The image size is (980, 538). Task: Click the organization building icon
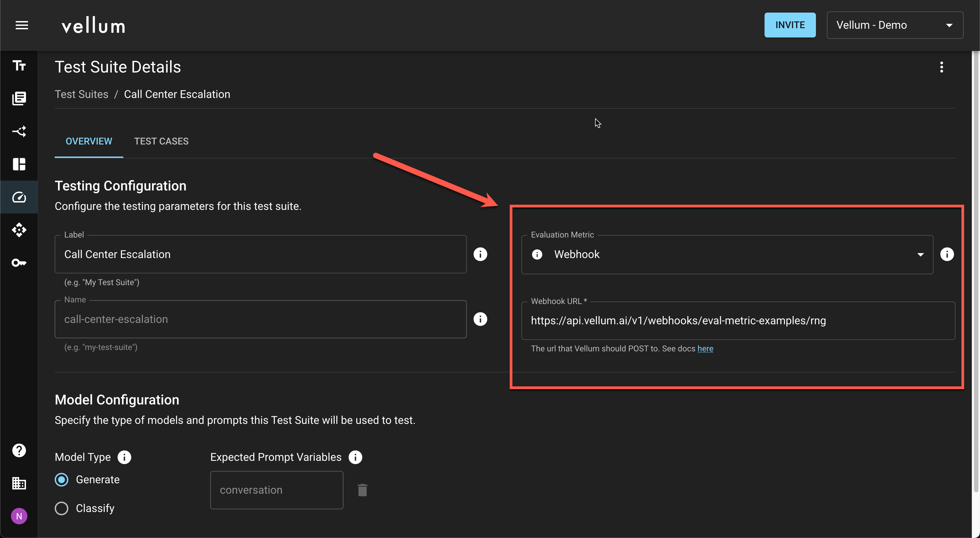click(x=19, y=483)
